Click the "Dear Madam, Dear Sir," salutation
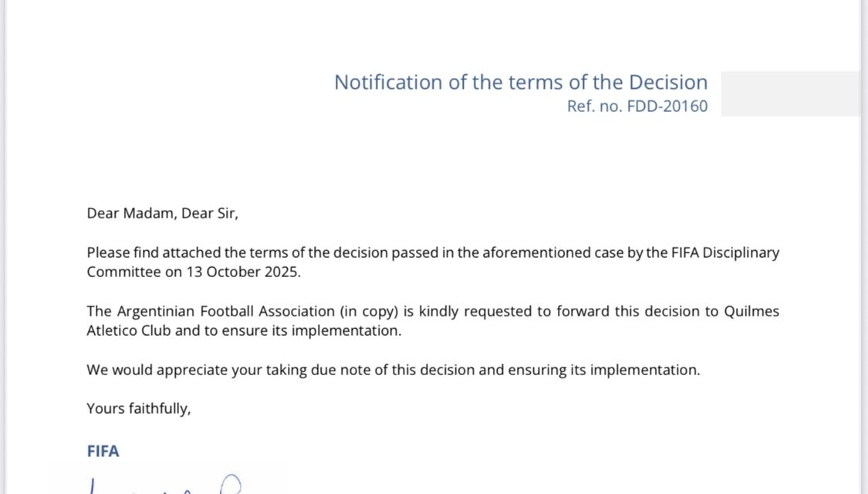This screenshot has height=494, width=868. (162, 214)
